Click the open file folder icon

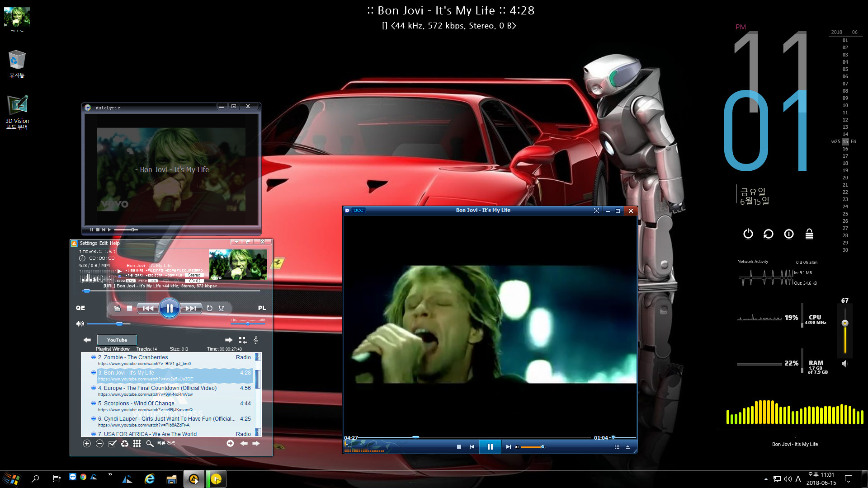[117, 308]
